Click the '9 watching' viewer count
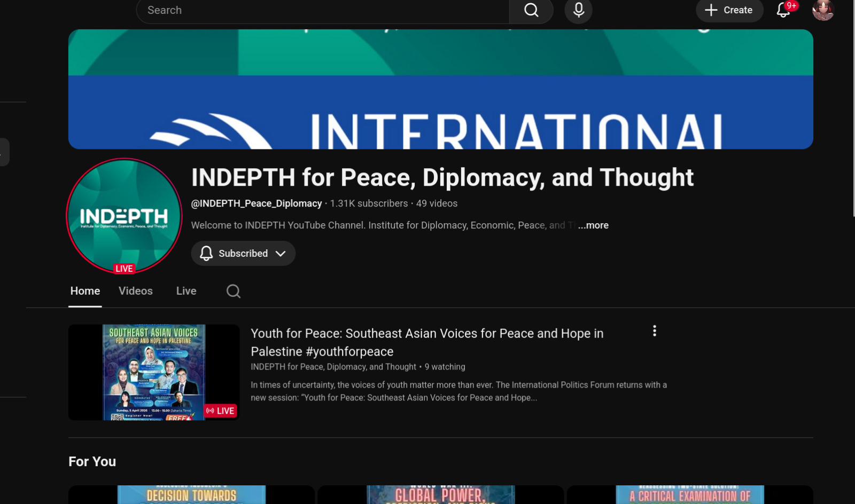Screen dimensions: 855x504 (x=445, y=367)
